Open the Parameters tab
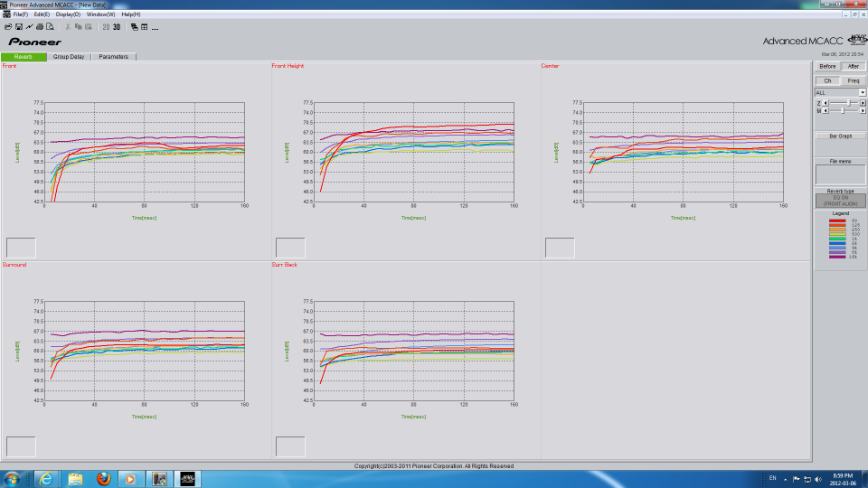Image resolution: width=868 pixels, height=488 pixels. (114, 57)
